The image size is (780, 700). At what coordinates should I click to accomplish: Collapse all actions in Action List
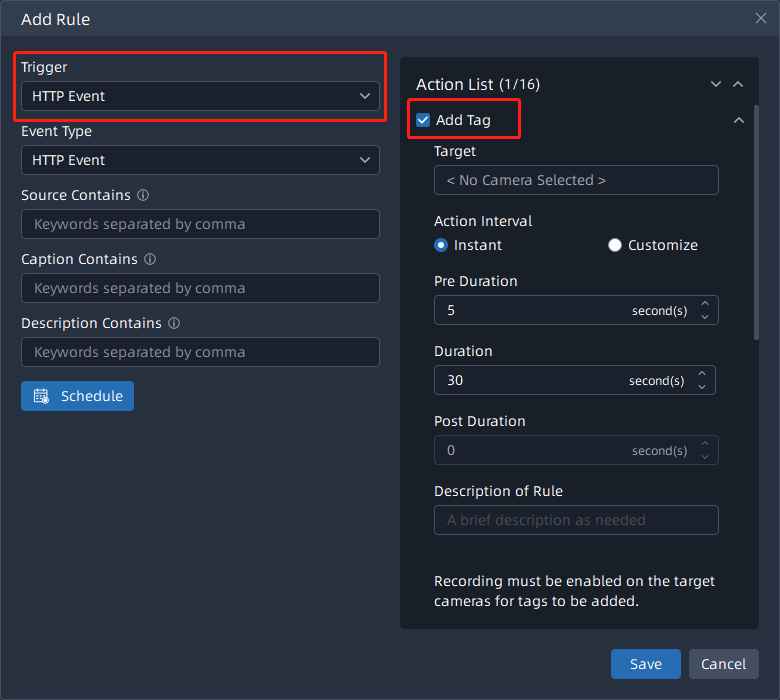click(x=738, y=85)
